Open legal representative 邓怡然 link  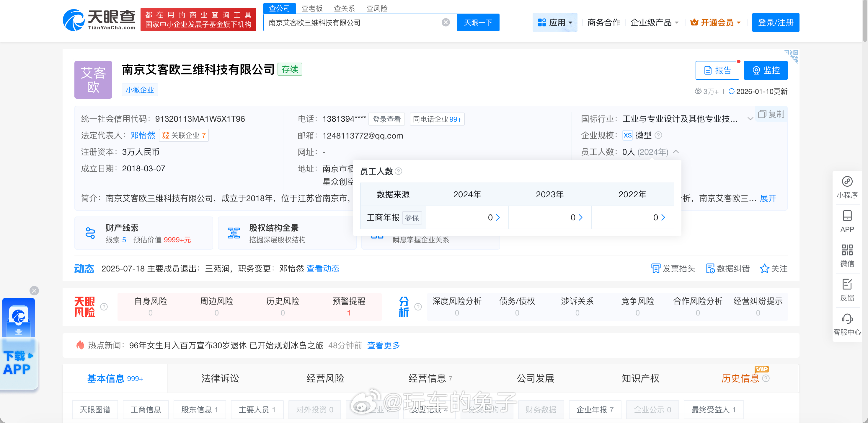(143, 135)
